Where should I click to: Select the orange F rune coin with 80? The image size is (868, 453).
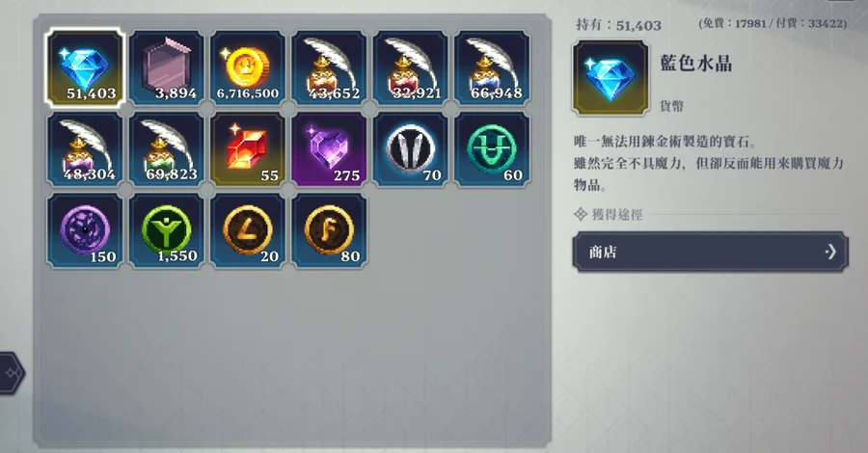point(330,230)
